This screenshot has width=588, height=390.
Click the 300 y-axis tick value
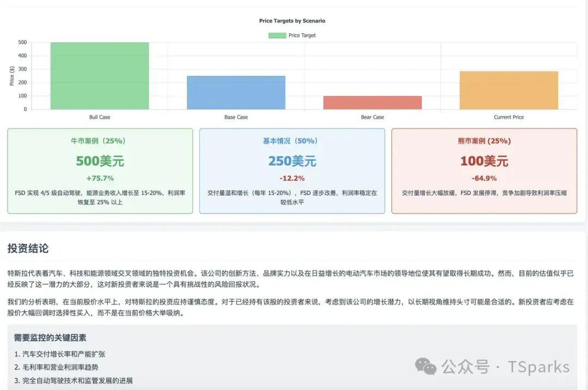click(x=22, y=69)
